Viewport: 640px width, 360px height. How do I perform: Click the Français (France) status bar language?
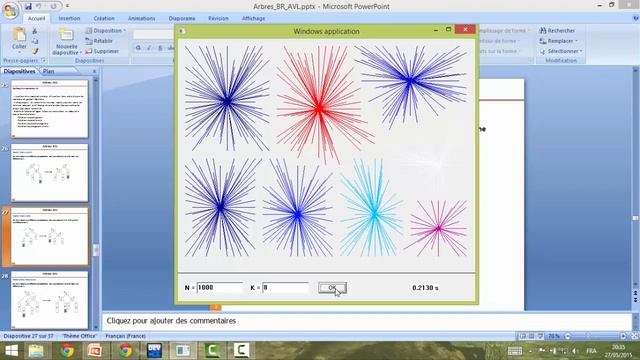(125, 336)
